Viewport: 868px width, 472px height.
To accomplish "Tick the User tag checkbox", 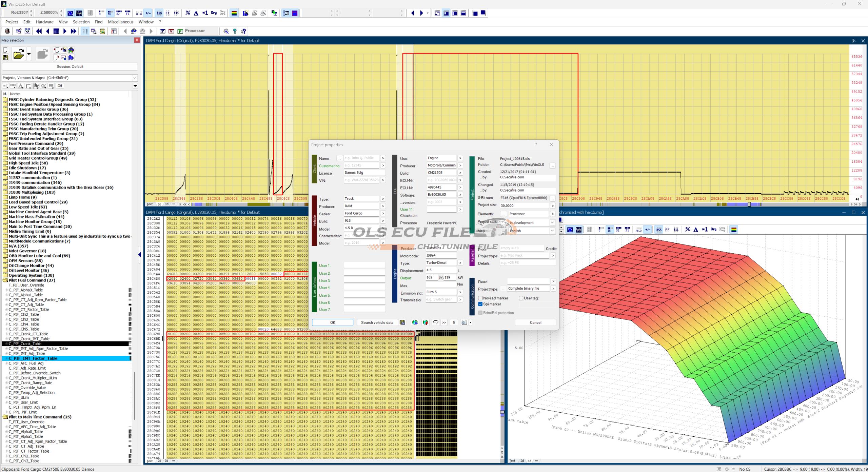I will pos(521,298).
